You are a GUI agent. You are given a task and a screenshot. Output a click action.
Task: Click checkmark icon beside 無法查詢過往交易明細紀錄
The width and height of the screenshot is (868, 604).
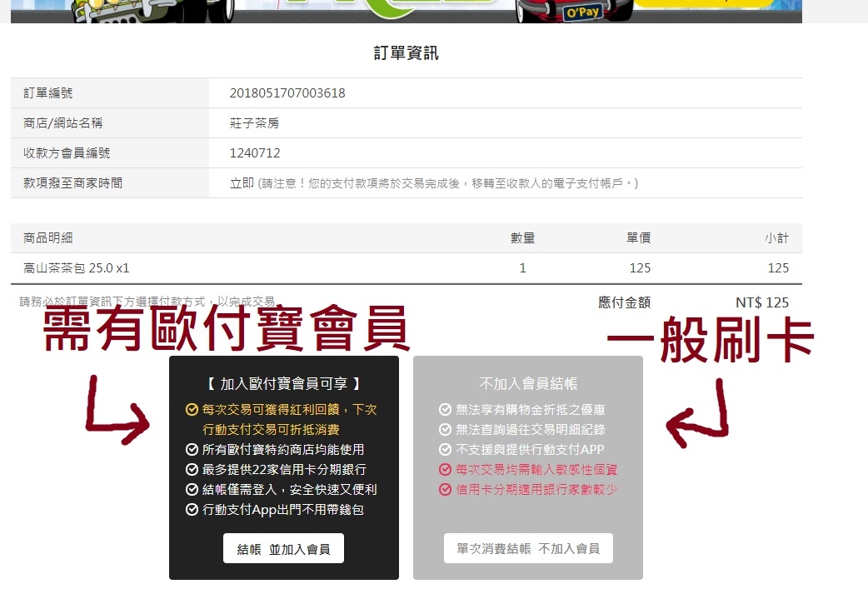click(446, 430)
